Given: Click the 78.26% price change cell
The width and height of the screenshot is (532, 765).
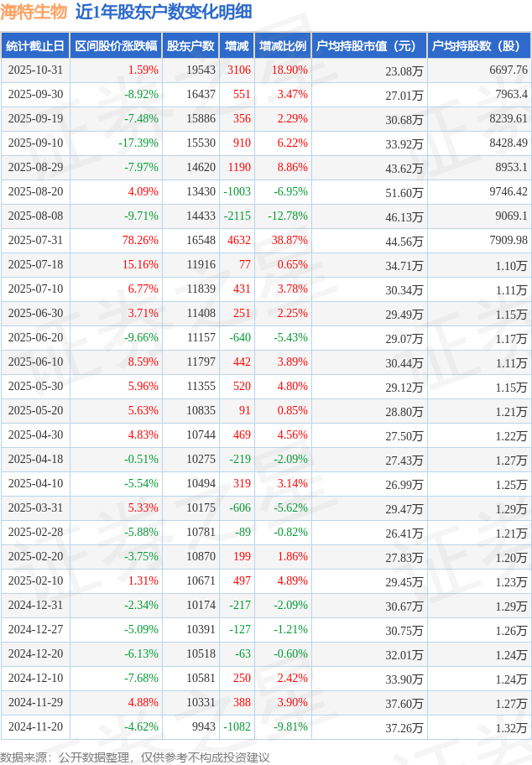Looking at the screenshot, I should pos(140,241).
